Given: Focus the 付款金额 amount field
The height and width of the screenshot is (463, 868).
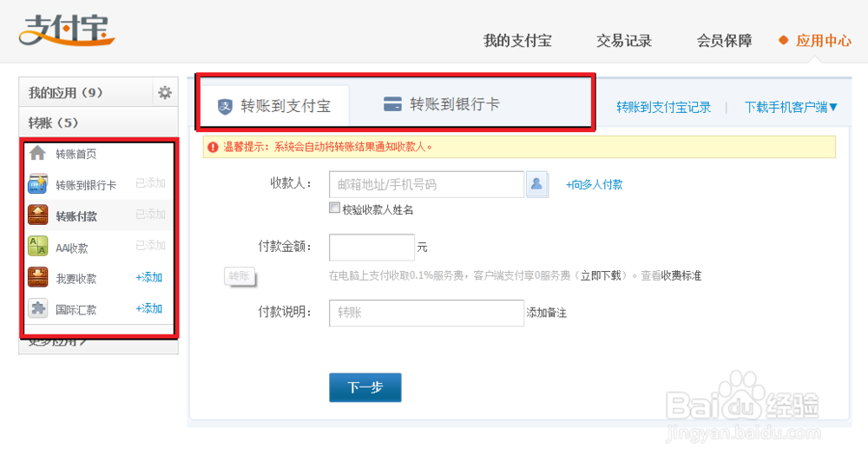Looking at the screenshot, I should click(372, 247).
